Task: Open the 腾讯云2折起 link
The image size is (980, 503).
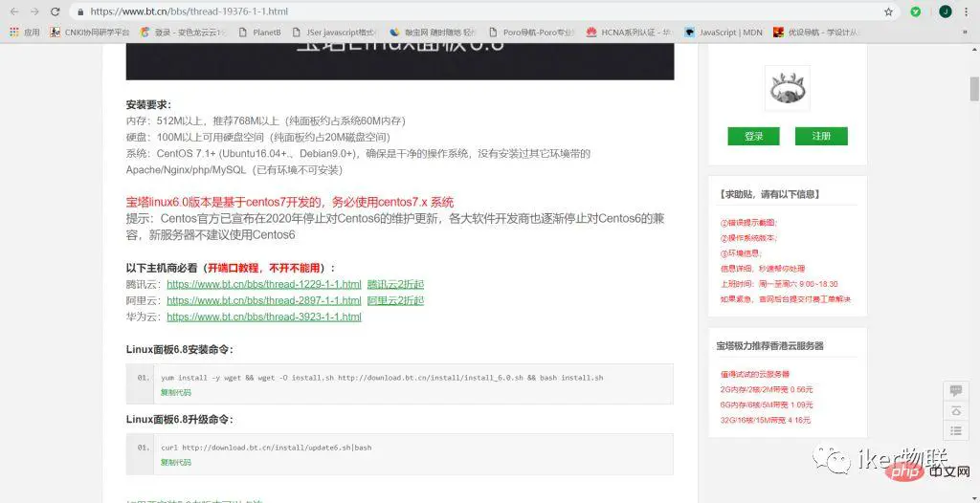Action: (395, 284)
